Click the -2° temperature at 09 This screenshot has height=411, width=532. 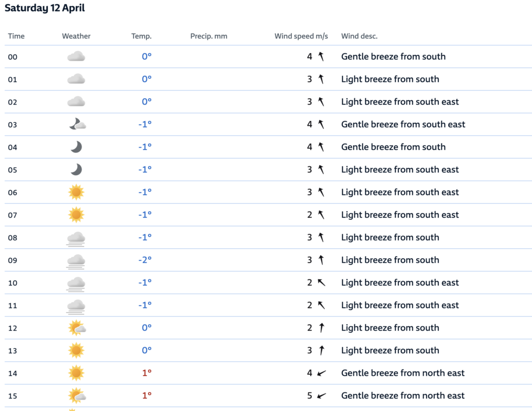145,260
